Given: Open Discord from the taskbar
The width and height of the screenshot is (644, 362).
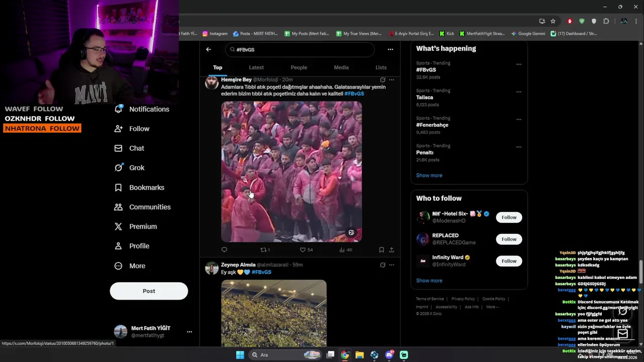Looking at the screenshot, I should point(389,355).
